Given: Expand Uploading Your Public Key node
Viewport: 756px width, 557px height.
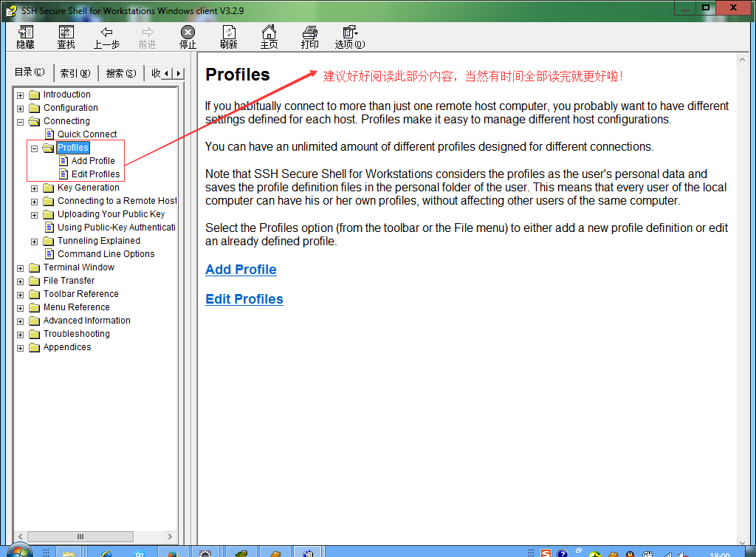Looking at the screenshot, I should click(34, 215).
